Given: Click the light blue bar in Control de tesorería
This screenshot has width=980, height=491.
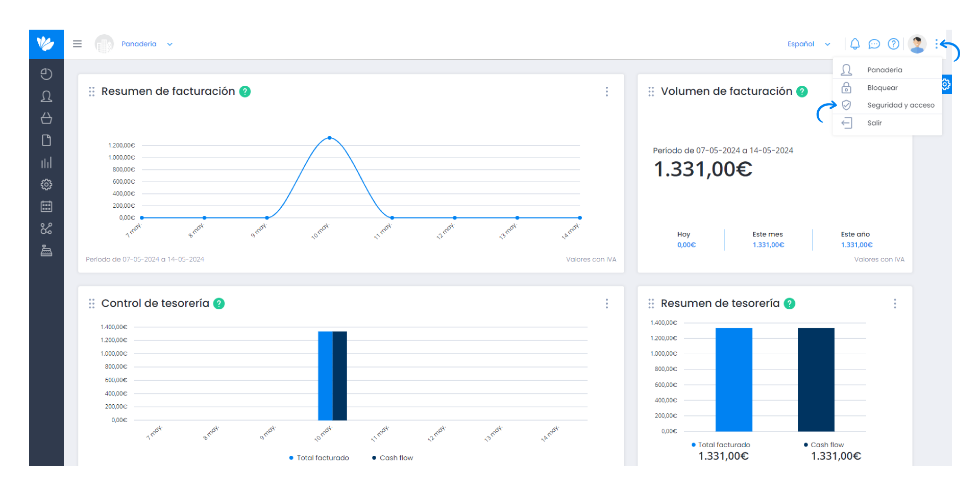Looking at the screenshot, I should [325, 376].
